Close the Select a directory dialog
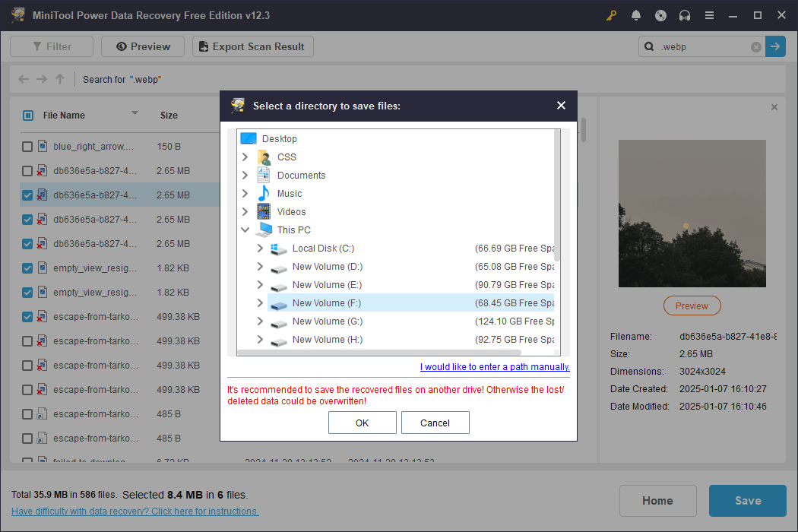 (x=561, y=106)
